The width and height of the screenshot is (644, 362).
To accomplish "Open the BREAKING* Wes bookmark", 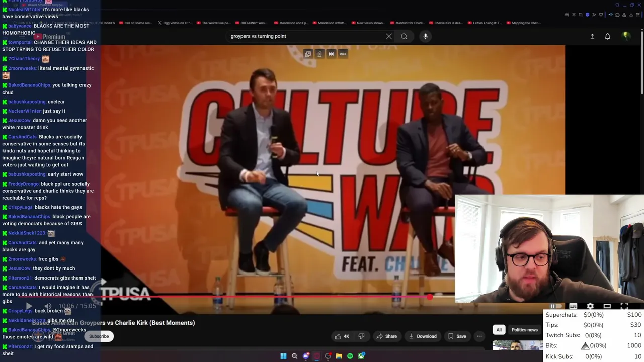I will click(x=252, y=23).
